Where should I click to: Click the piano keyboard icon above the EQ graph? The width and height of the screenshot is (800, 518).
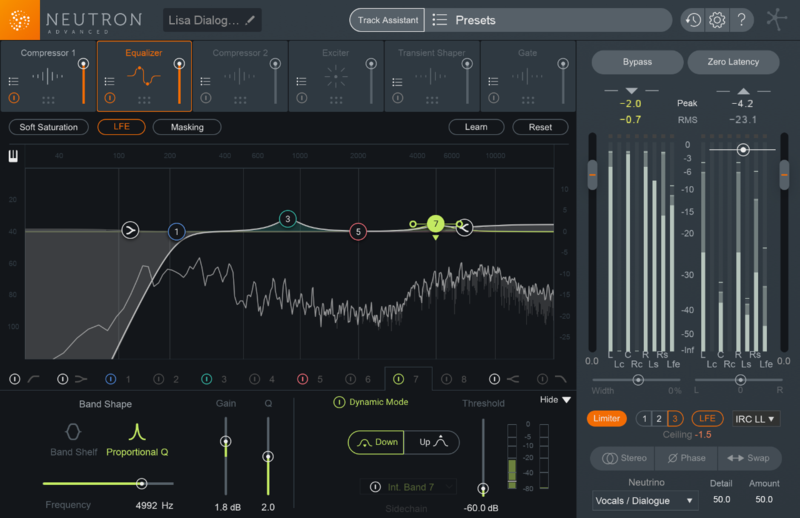(x=14, y=156)
